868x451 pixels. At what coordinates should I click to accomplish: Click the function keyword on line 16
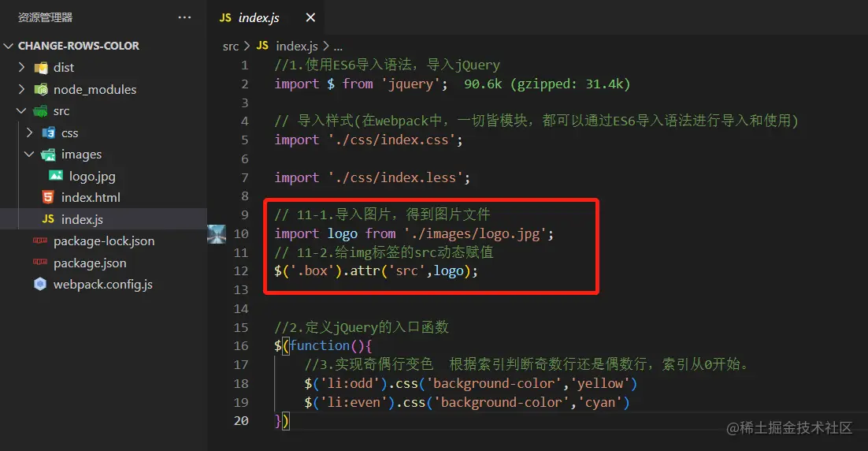[320, 345]
